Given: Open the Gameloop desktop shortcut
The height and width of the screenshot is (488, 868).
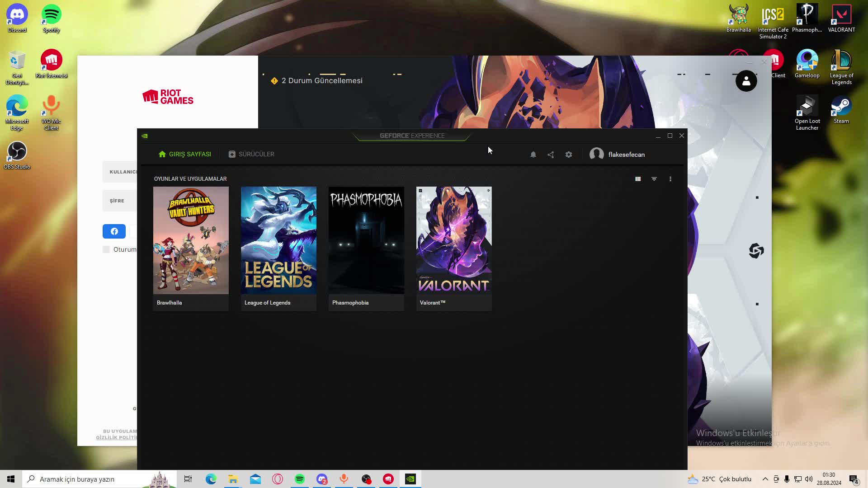Looking at the screenshot, I should point(807,64).
